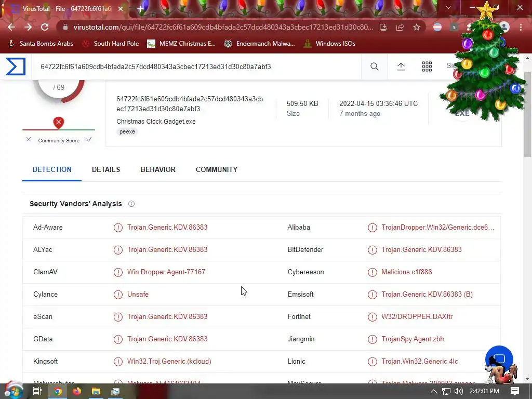The height and width of the screenshot is (399, 532).
Task: Go back in browser
Action: click(11, 27)
